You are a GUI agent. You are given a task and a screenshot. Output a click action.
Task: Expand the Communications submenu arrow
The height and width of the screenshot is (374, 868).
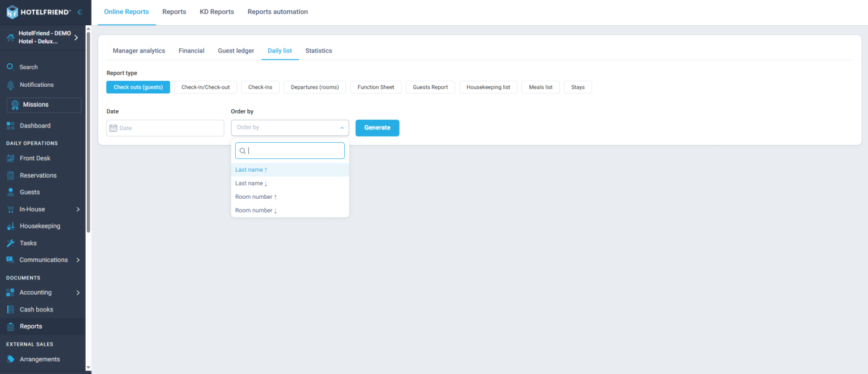coord(78,260)
